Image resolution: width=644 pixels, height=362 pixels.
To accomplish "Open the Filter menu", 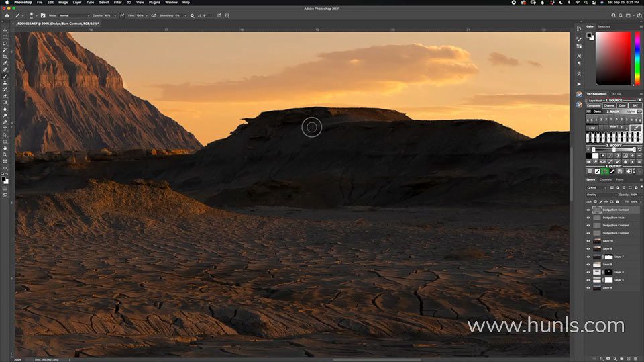I will (117, 3).
